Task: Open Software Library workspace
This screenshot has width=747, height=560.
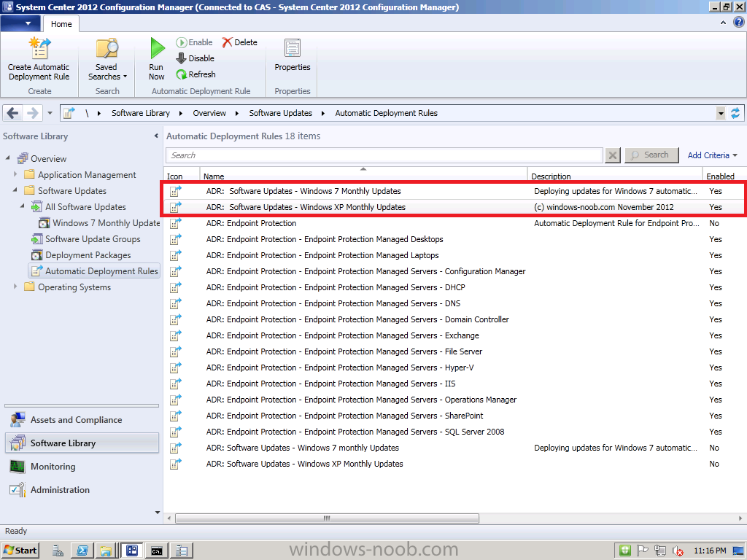Action: (82, 443)
